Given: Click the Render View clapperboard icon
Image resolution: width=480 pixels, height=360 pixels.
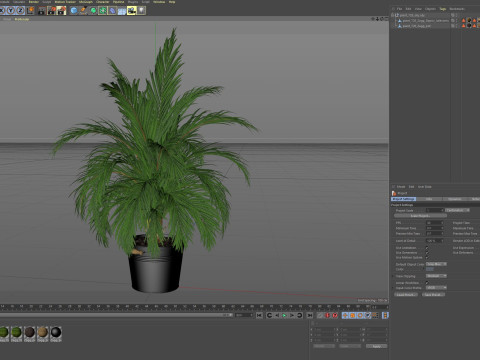Looking at the screenshot, I should (42, 11).
